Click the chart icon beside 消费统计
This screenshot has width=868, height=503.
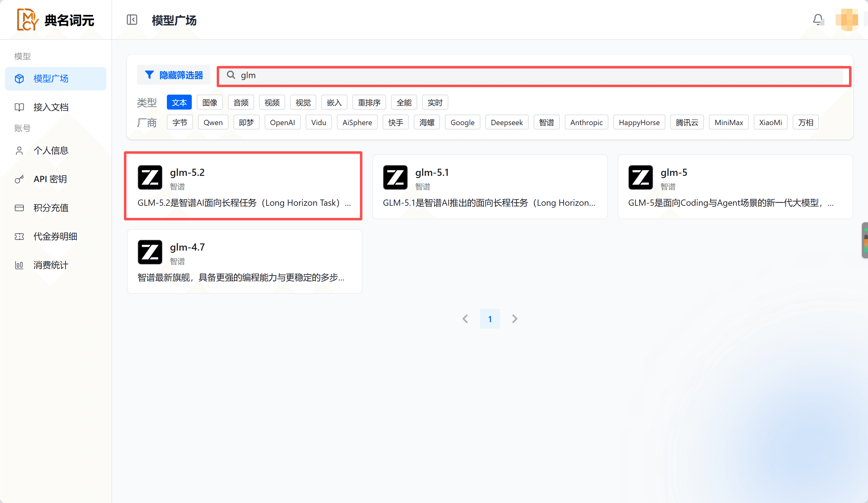(19, 265)
